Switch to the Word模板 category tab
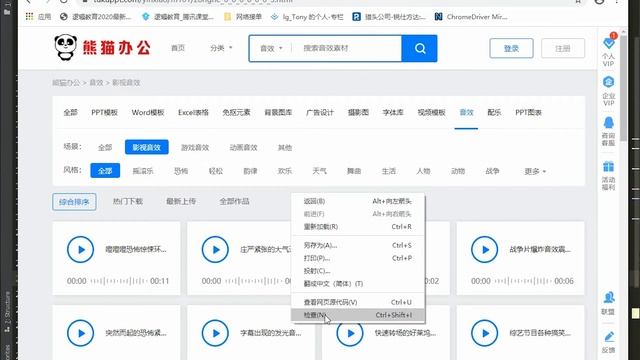This screenshot has width=640, height=360. (148, 112)
